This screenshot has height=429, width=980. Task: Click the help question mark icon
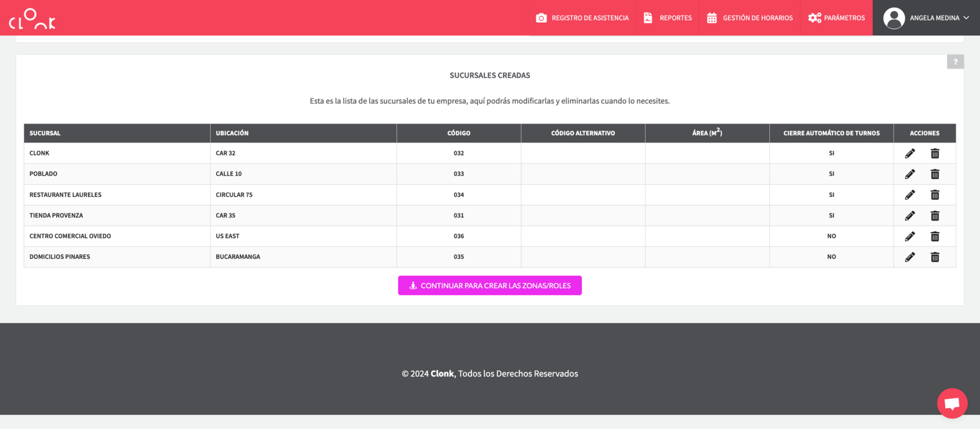[955, 62]
